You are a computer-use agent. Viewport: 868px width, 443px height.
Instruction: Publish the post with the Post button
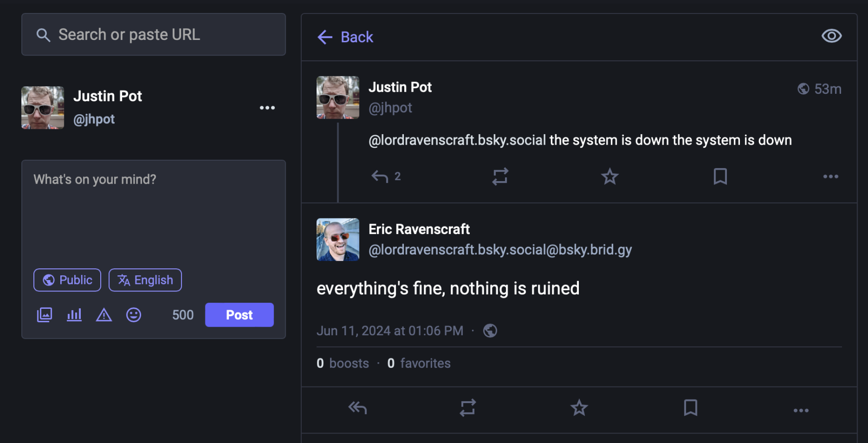[239, 315]
